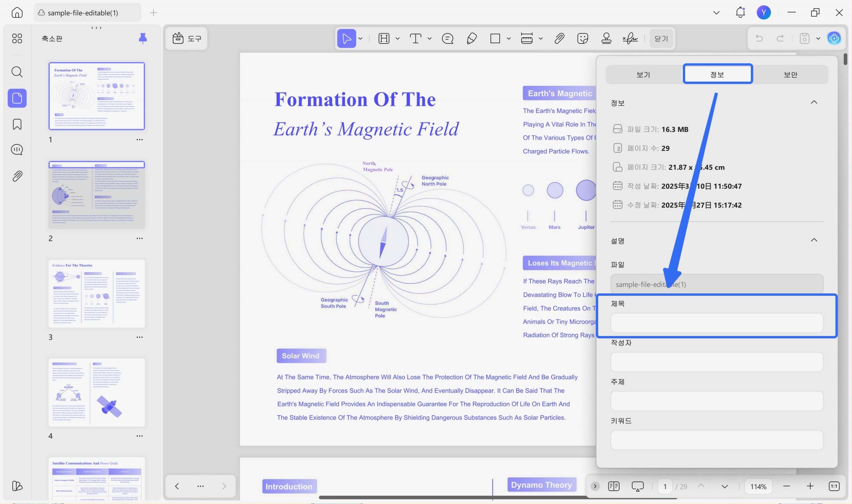This screenshot has width=852, height=504.
Task: Open the user account avatar Y
Action: pyautogui.click(x=764, y=13)
